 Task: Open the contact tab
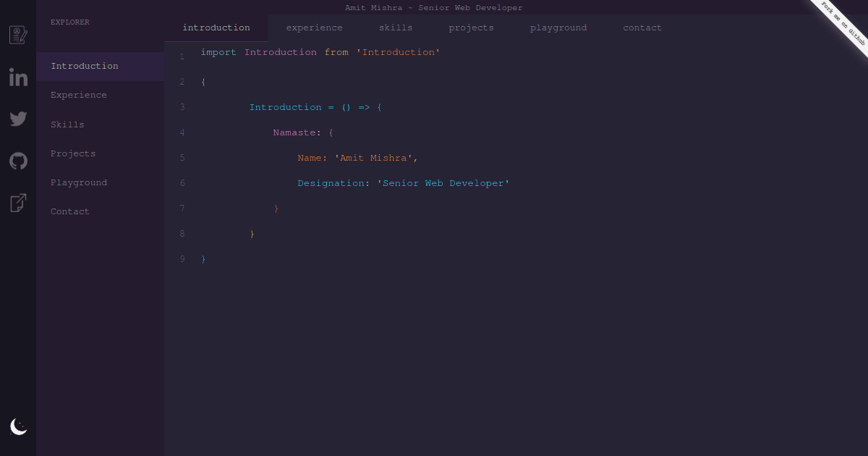(x=642, y=28)
